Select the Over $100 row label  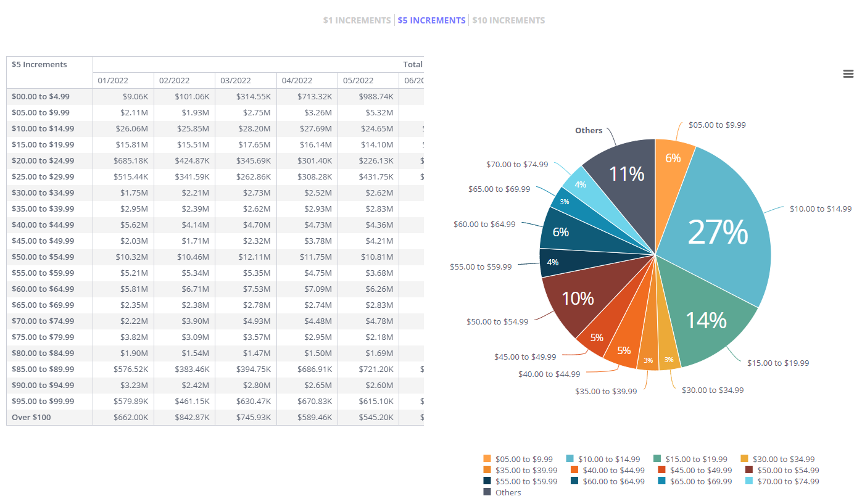(31, 418)
